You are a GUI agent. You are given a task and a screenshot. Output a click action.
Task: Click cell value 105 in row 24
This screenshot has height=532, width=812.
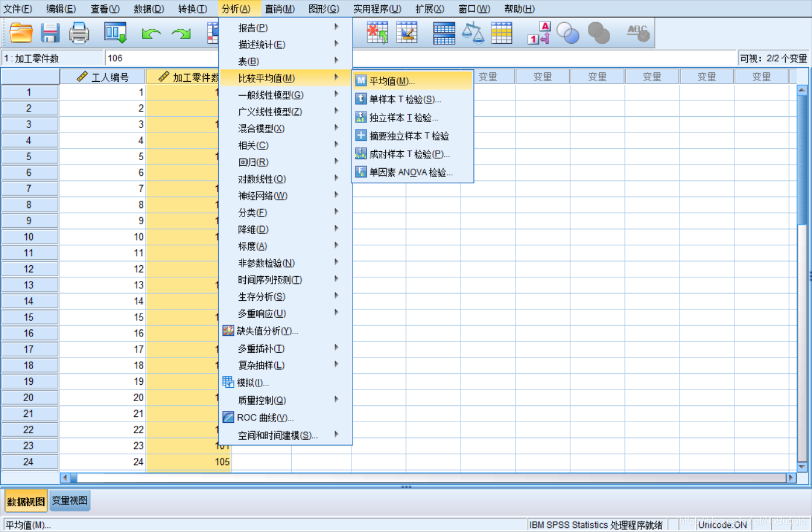(x=189, y=461)
